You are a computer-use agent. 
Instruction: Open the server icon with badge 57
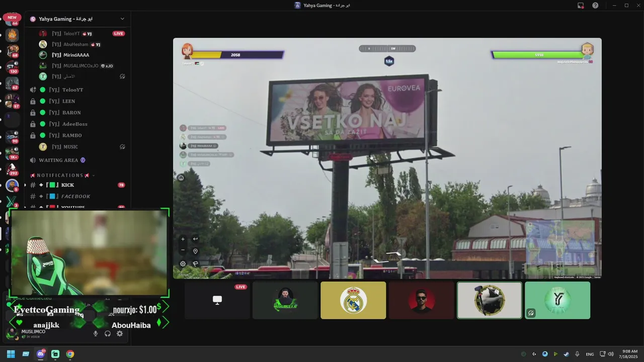12,101
